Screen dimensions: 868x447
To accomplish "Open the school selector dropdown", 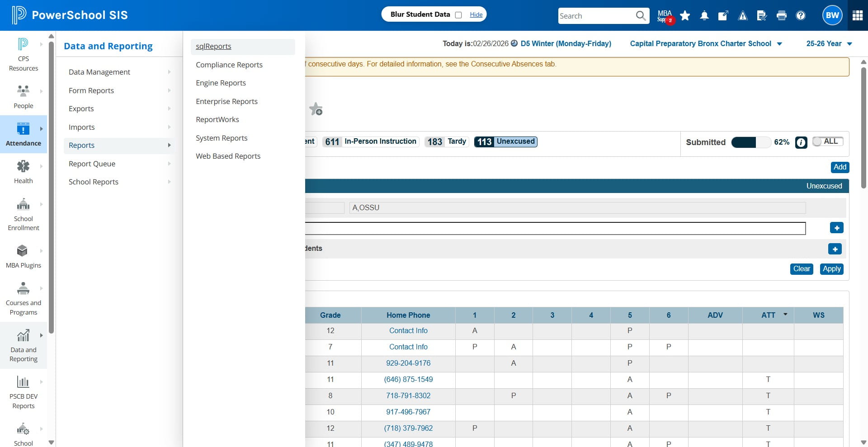I will point(706,43).
